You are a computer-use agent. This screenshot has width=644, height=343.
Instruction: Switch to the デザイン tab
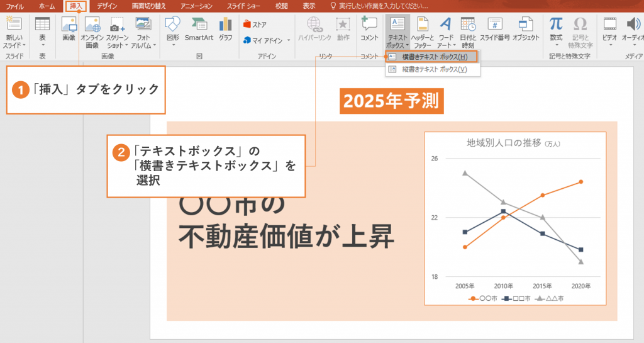point(107,6)
